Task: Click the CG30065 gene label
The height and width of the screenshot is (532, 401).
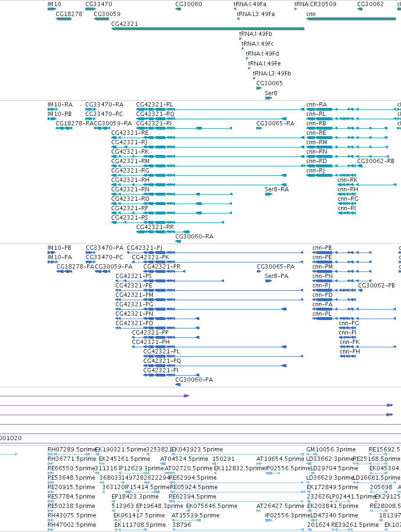Action: point(270,83)
